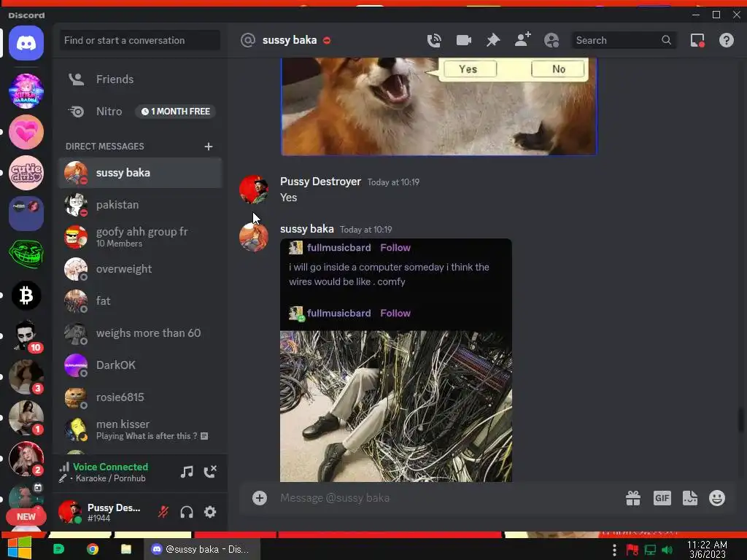Viewport: 747px width, 560px height.
Task: Open the Kitten Paradise server
Action: pyautogui.click(x=26, y=91)
